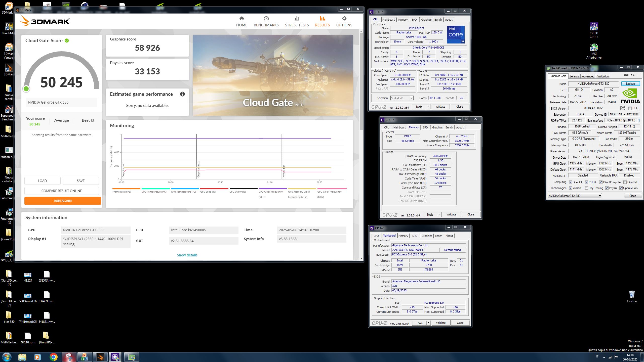Viewport: 644px width, 362px height.
Task: Click the green valid-score check beside Cloud Gate Score
Action: tap(67, 40)
